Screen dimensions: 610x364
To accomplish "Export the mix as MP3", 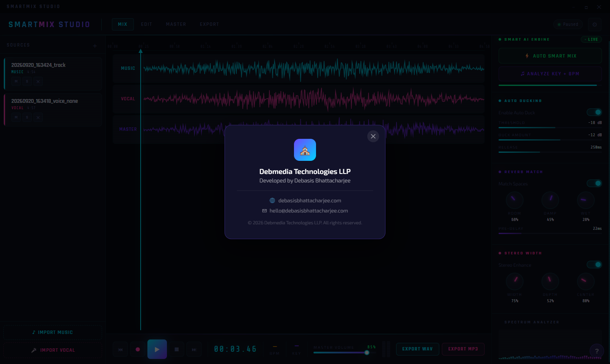I will (x=463, y=349).
